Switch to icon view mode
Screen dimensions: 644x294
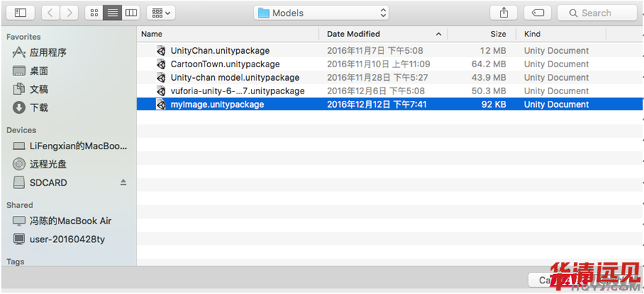click(94, 13)
